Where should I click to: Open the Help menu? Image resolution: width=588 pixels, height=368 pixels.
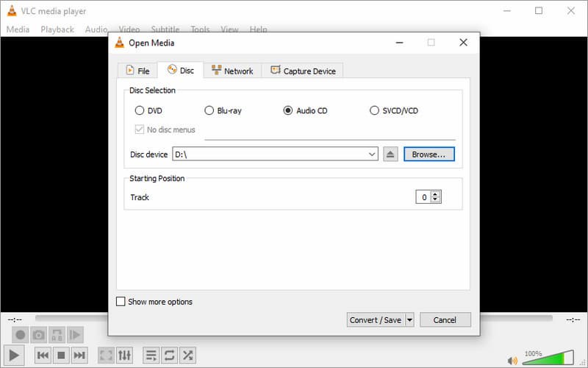259,29
